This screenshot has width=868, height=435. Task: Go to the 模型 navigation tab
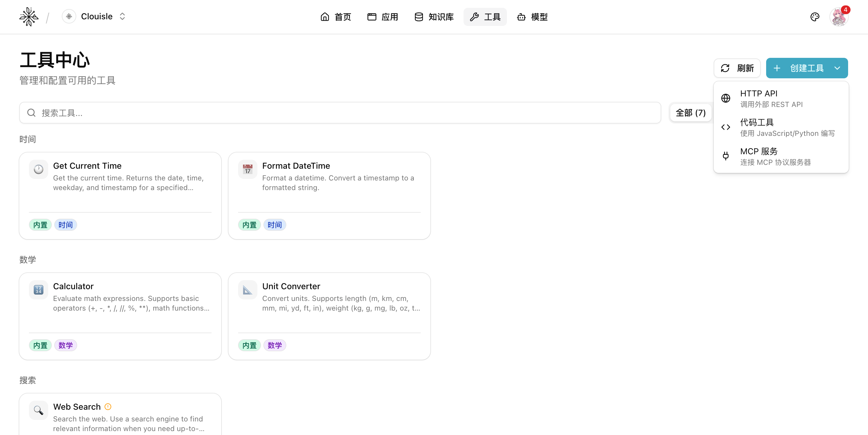coord(532,17)
